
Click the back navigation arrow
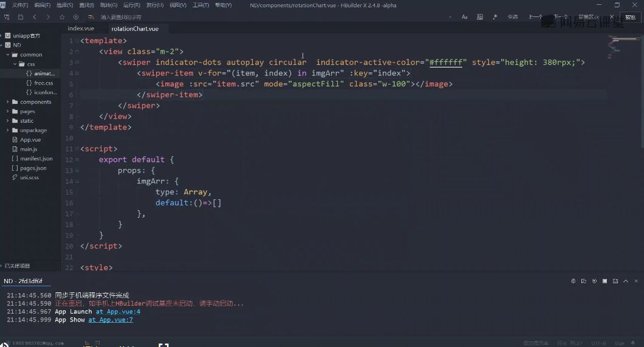35,17
